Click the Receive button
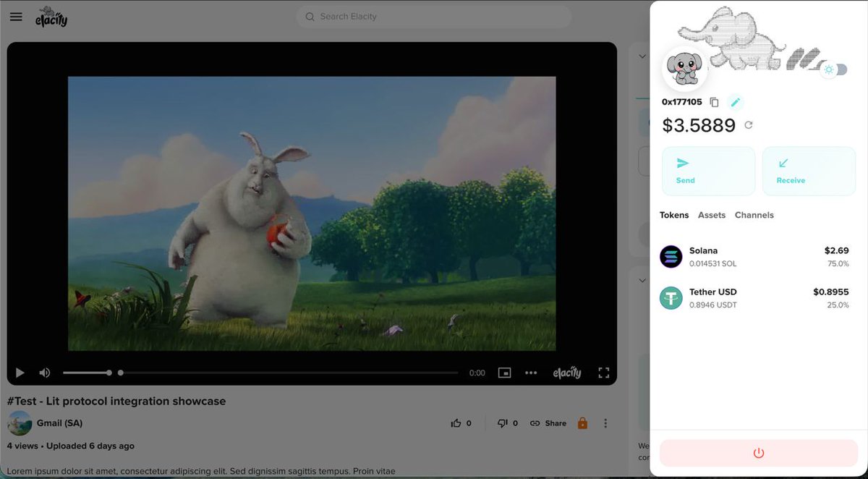This screenshot has height=479, width=868. click(809, 171)
